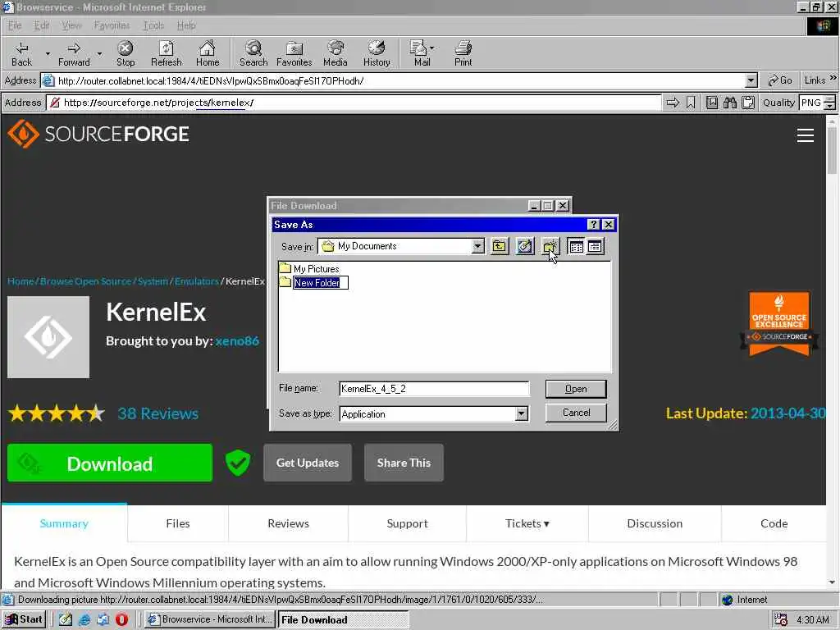Expand the IE address bar dropdown
840x630 pixels.
tap(751, 81)
